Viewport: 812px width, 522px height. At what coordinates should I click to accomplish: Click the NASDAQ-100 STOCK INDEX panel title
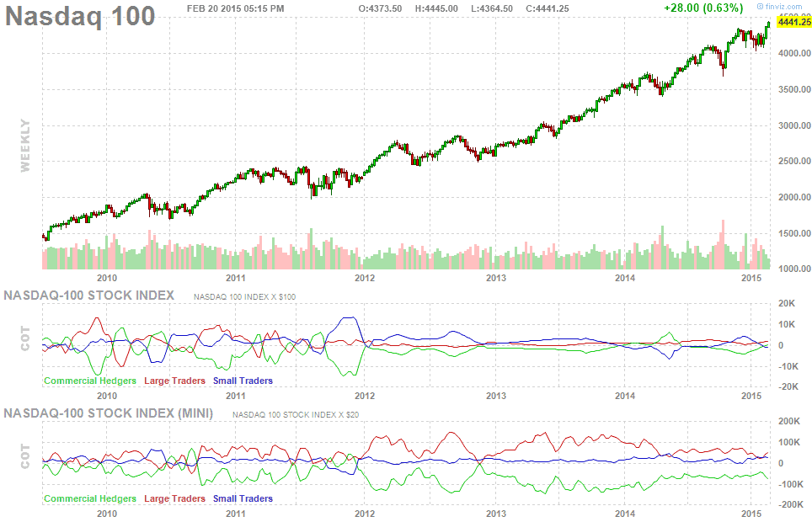89,296
